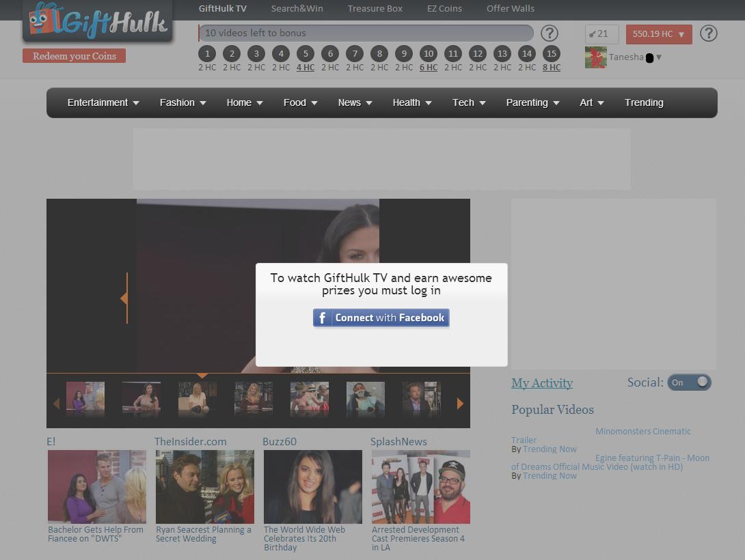This screenshot has width=745, height=560.
Task: Select video step circle 9
Action: pos(404,54)
